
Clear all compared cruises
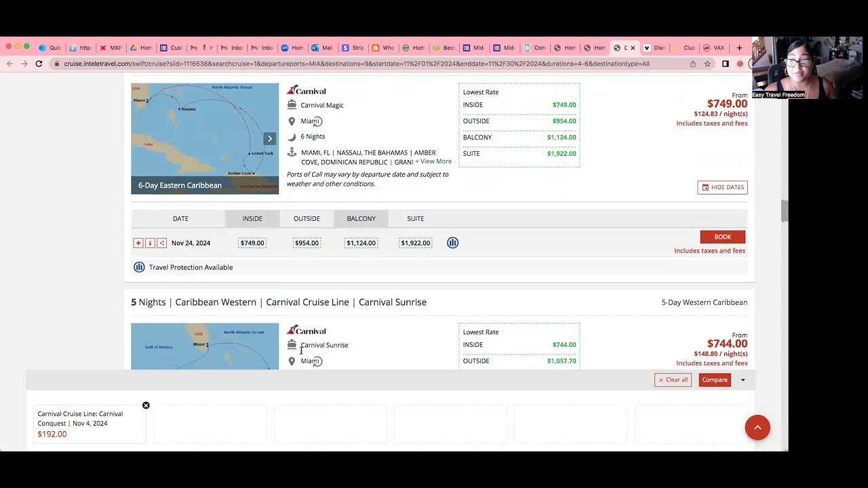pos(673,380)
